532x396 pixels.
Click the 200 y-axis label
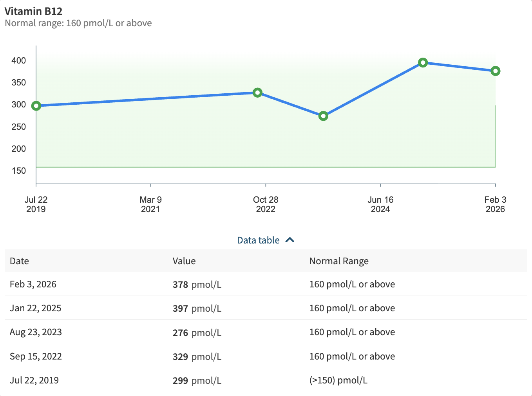pyautogui.click(x=19, y=149)
